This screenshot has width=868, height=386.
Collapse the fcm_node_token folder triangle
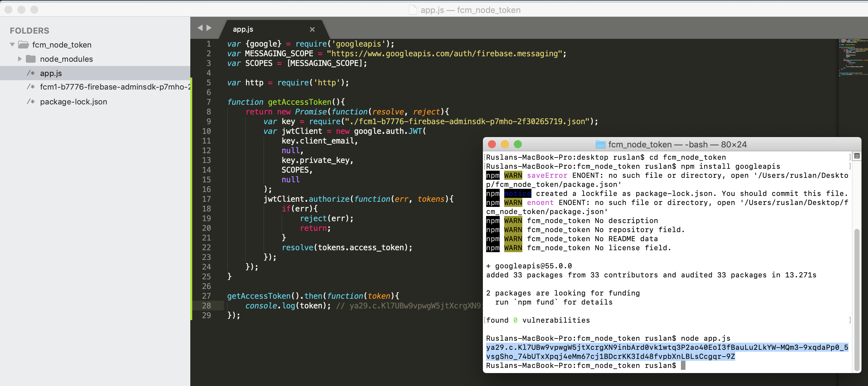pos(13,44)
